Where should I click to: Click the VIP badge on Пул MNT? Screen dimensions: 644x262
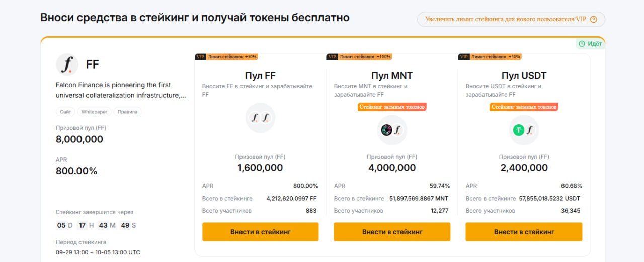click(x=333, y=57)
